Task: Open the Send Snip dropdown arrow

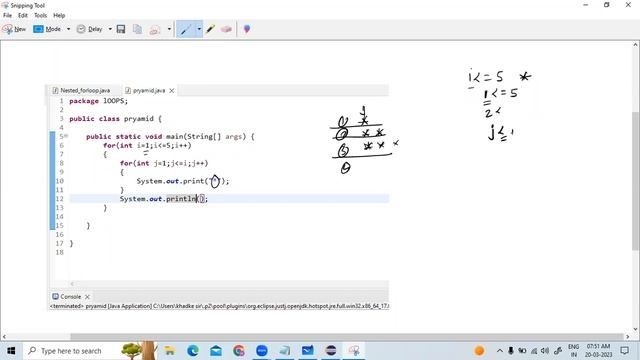Action: (169, 29)
